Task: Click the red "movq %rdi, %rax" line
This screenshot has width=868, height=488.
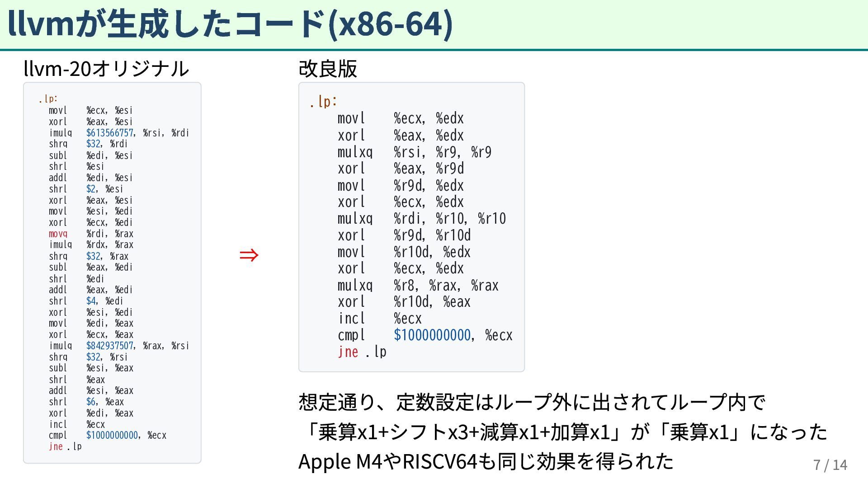Action: pyautogui.click(x=91, y=234)
